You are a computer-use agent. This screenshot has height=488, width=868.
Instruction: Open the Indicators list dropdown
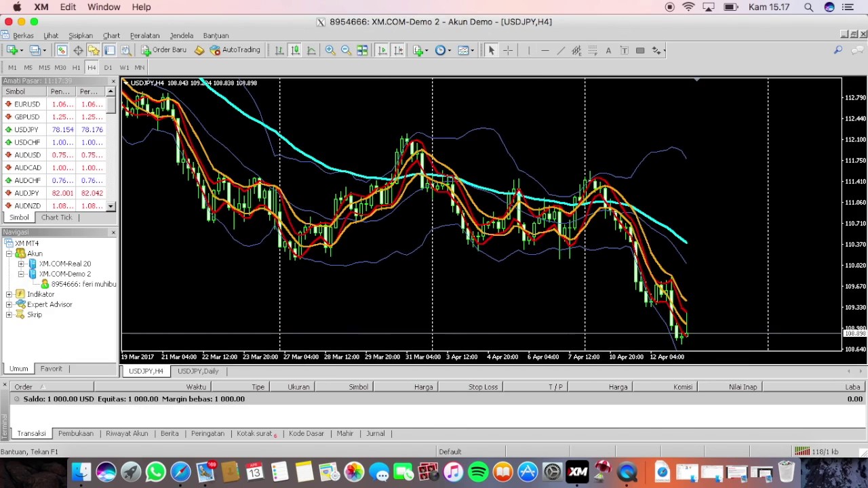426,50
